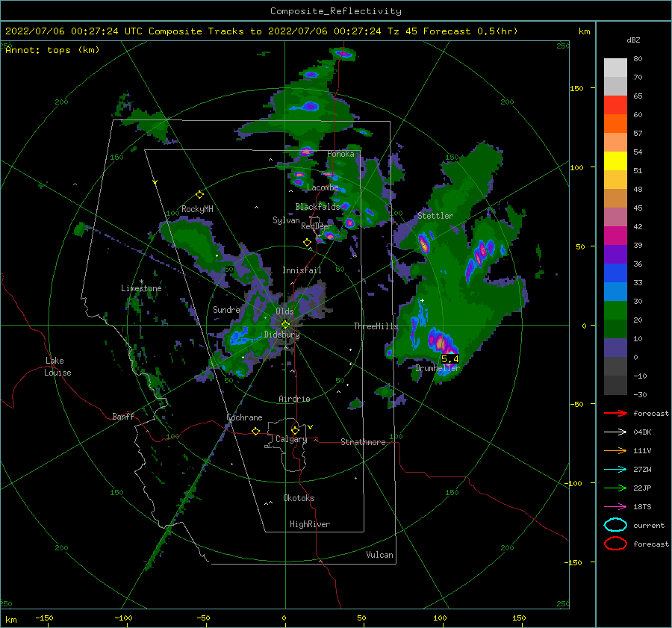Click the Banff label
The width and height of the screenshot is (672, 628).
123,416
